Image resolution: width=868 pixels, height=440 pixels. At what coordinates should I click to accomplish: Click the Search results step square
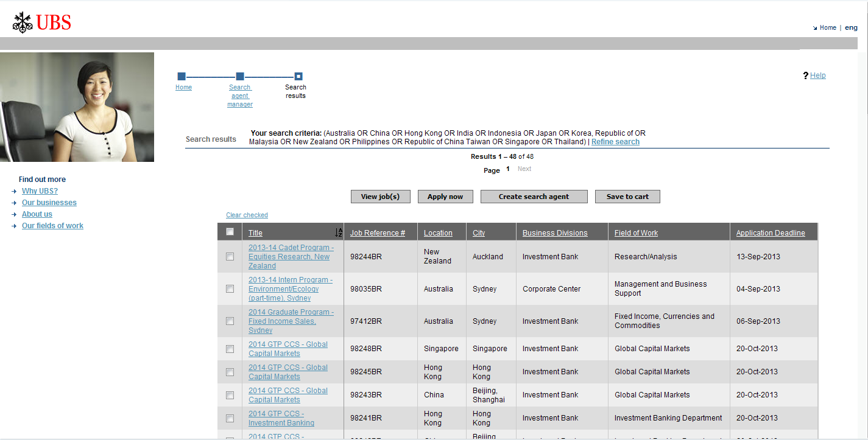coord(298,77)
